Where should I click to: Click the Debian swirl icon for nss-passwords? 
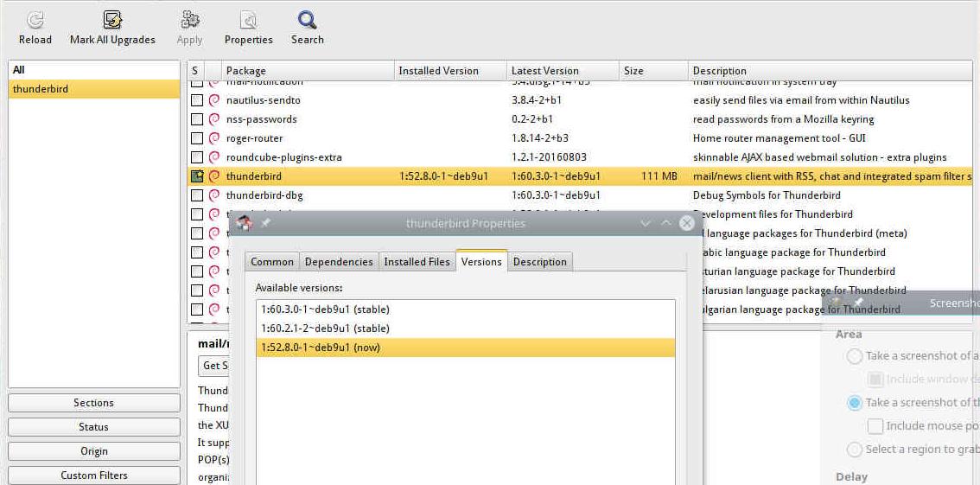click(x=214, y=118)
